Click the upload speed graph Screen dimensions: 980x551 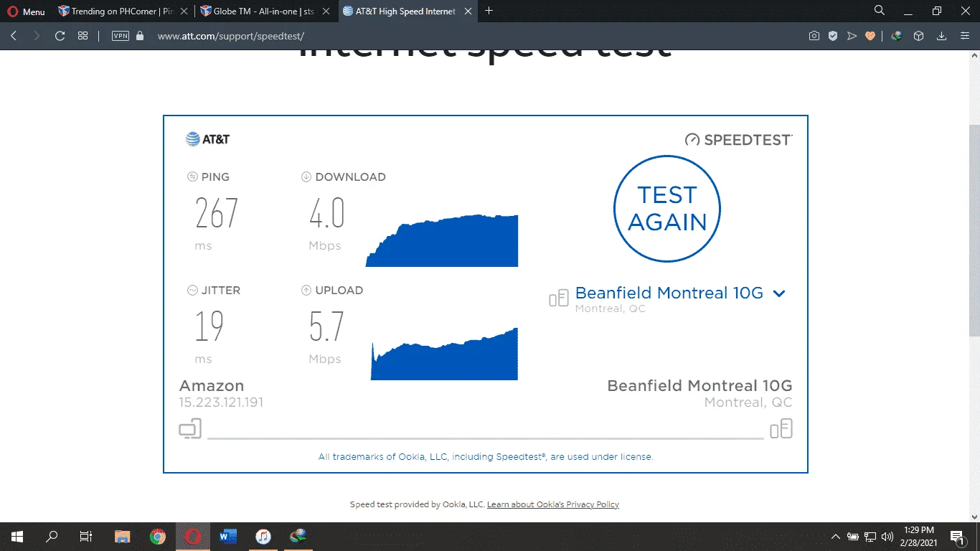pyautogui.click(x=444, y=354)
